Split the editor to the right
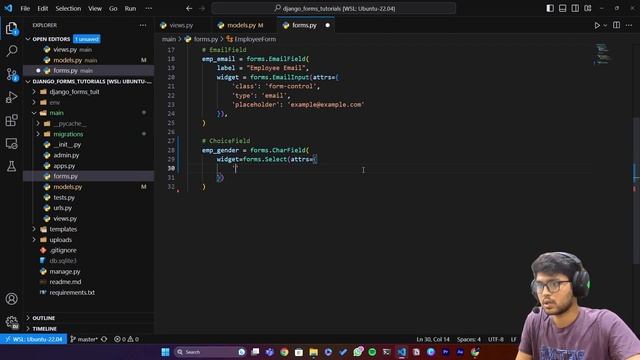Screen dimensions: 640x360 tap(616, 25)
